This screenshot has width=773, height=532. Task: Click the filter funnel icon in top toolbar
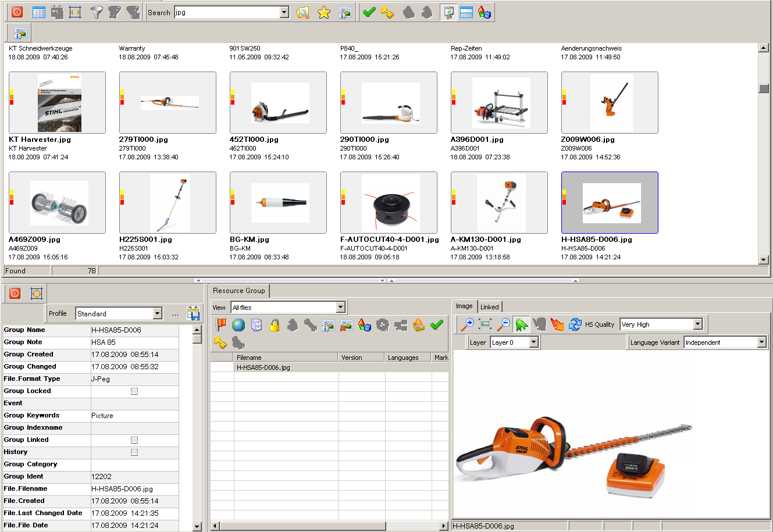point(97,12)
